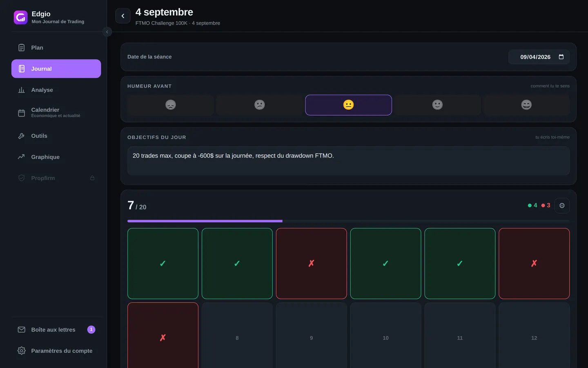Viewport: 588px width, 368px height.
Task: Toggle the sixth trade tile marked lost
Action: (x=534, y=264)
